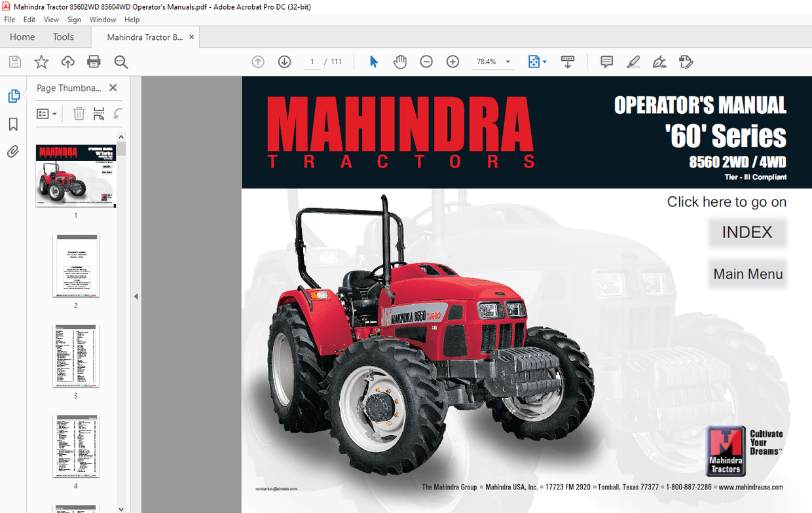Viewport: 812px width, 513px height.
Task: Add a comment with note icon
Action: (607, 62)
